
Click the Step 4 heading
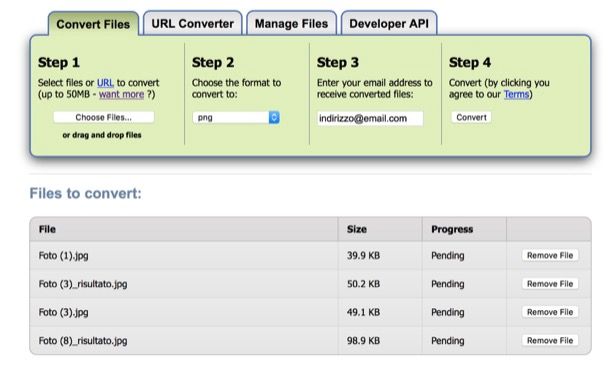[x=470, y=62]
